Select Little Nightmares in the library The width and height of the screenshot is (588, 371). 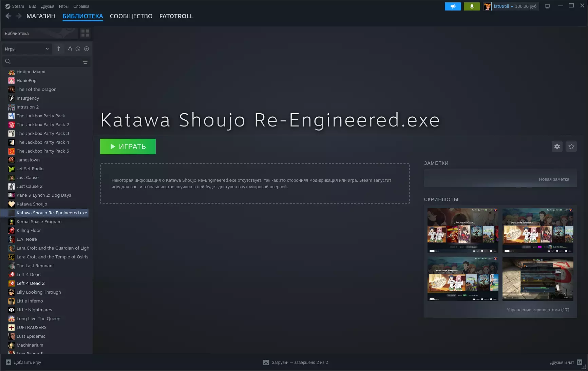pos(34,310)
